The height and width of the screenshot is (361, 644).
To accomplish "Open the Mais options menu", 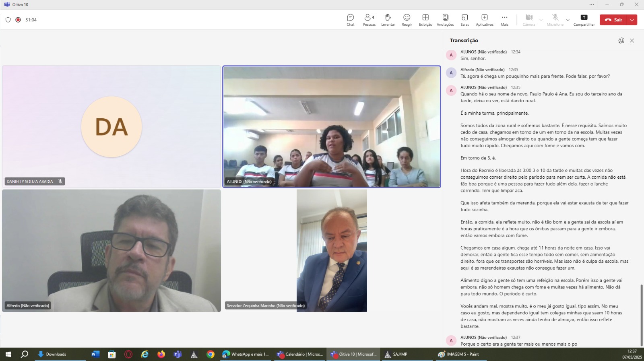I will pyautogui.click(x=504, y=20).
